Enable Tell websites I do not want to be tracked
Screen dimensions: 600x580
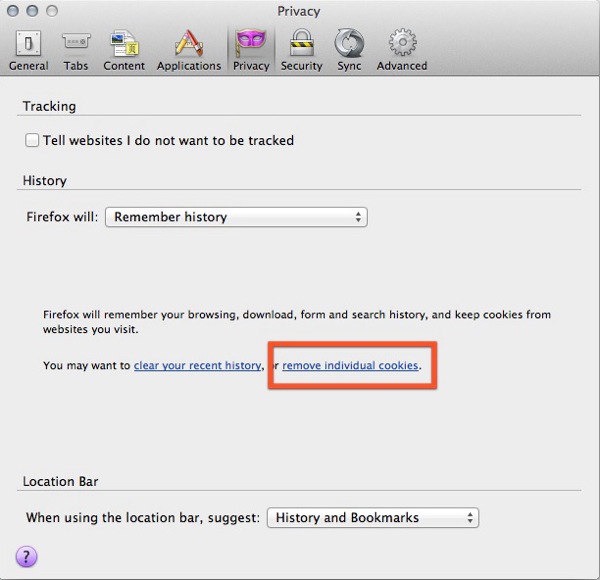click(x=32, y=140)
